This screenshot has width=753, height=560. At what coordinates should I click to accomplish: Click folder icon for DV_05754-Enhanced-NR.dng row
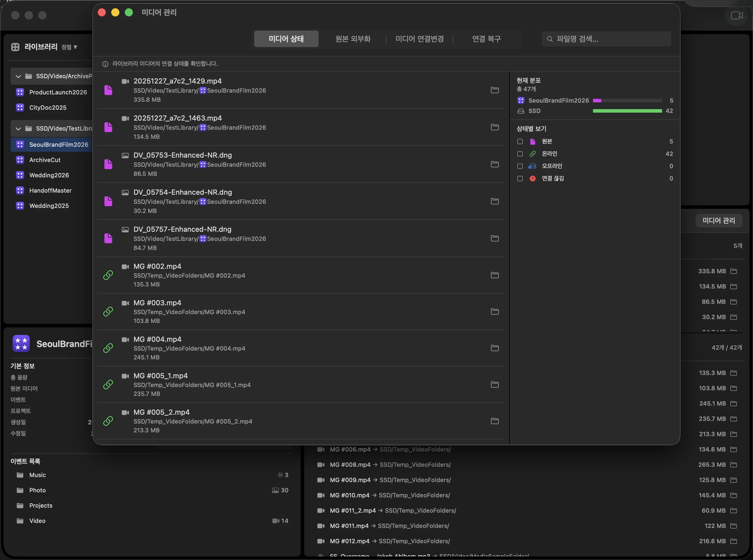495,201
